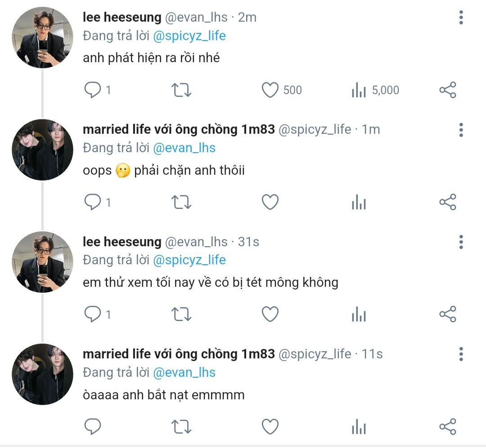Open lee heeseung's avatar on the first tweet
Viewport: 486px width, 448px height.
(42, 37)
